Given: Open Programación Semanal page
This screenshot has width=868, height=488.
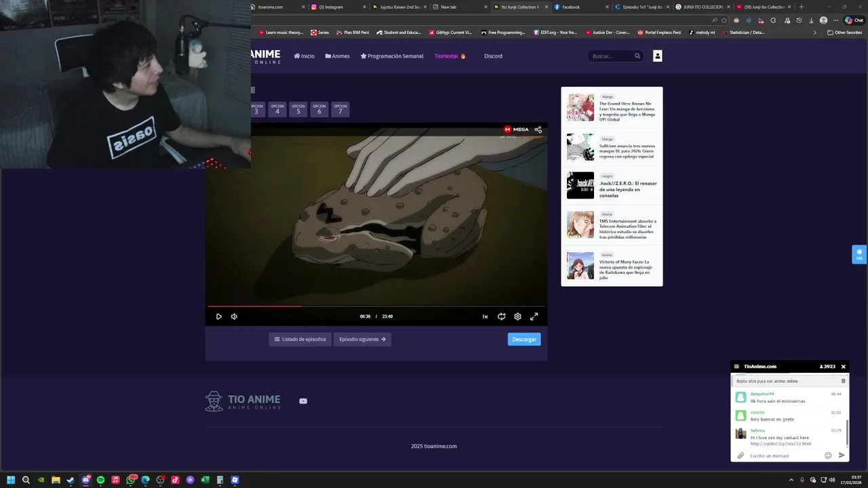Looking at the screenshot, I should click(x=392, y=56).
